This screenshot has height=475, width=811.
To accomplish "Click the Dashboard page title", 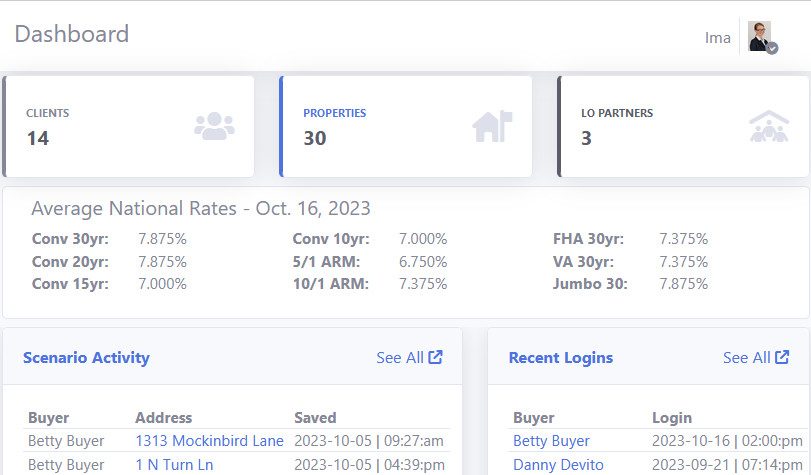I will pyautogui.click(x=72, y=34).
